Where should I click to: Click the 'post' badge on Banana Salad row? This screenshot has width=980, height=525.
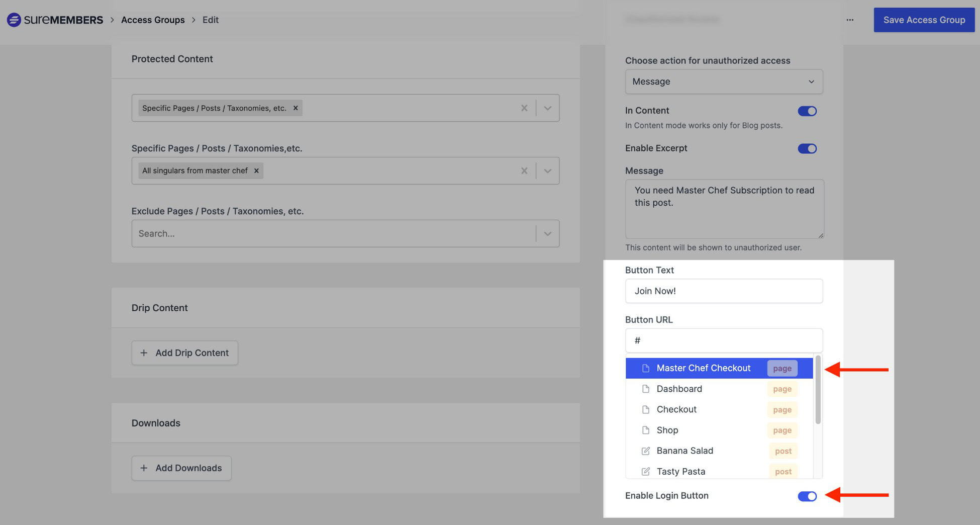click(783, 451)
